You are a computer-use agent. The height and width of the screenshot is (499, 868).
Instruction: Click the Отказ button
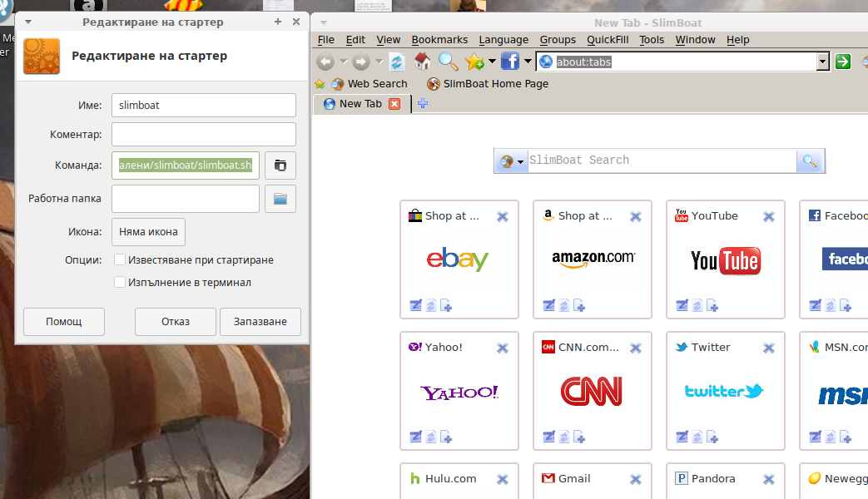tap(176, 321)
